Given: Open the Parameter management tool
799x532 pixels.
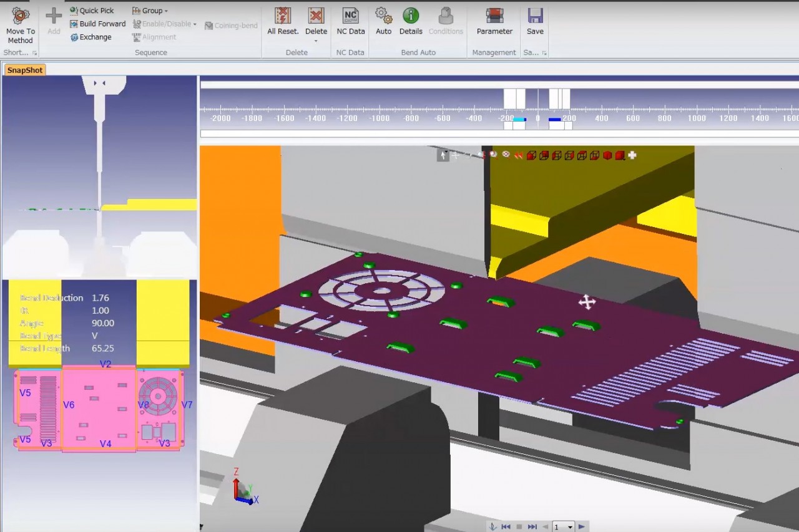Looking at the screenshot, I should click(x=494, y=21).
